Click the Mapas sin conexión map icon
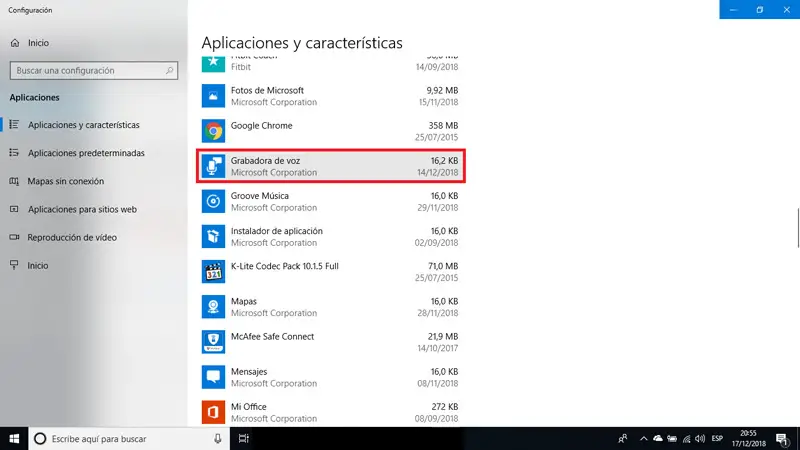The width and height of the screenshot is (800, 450). point(14,181)
